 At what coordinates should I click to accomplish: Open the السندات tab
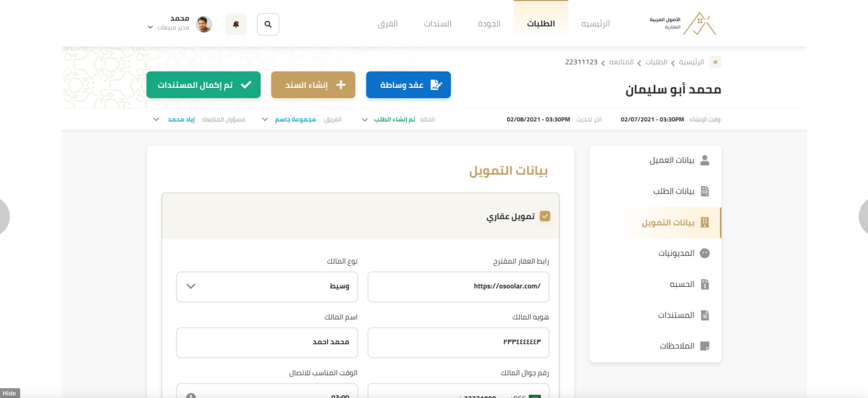438,24
